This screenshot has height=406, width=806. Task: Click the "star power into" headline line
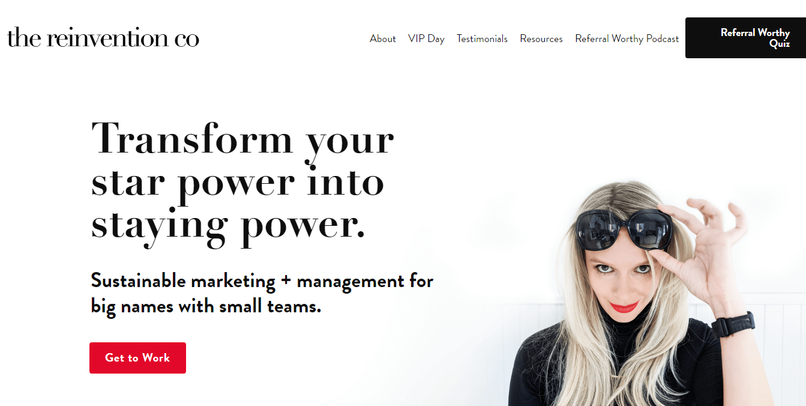(237, 182)
